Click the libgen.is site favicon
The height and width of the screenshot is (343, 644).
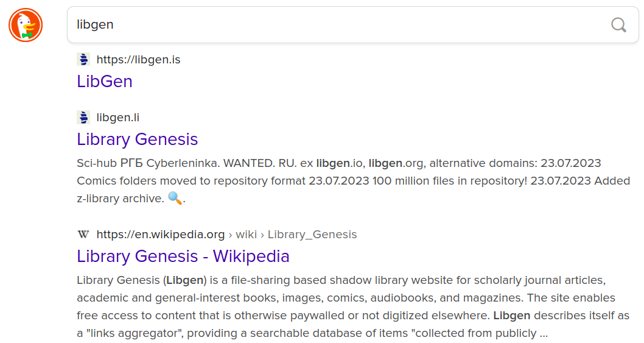tap(83, 60)
